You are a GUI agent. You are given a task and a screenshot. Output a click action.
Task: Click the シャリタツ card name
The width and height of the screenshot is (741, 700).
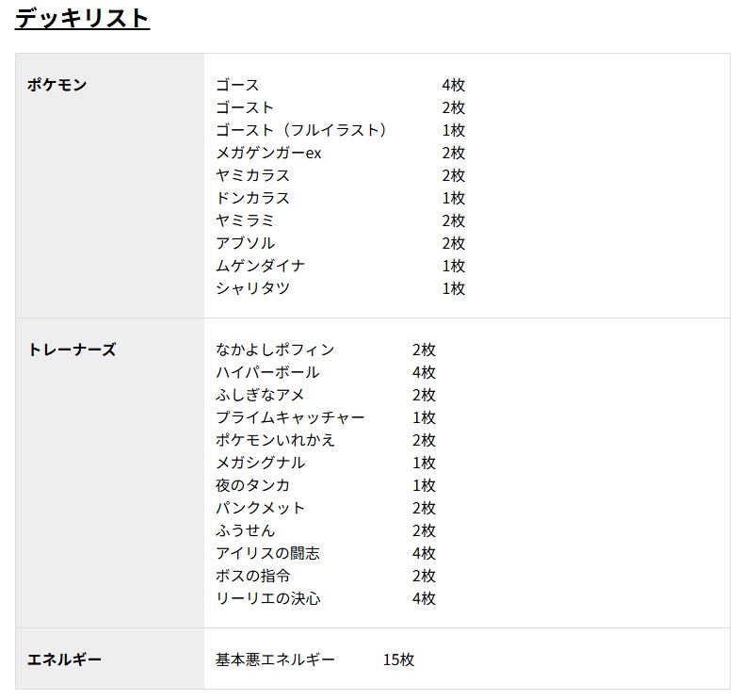(253, 288)
